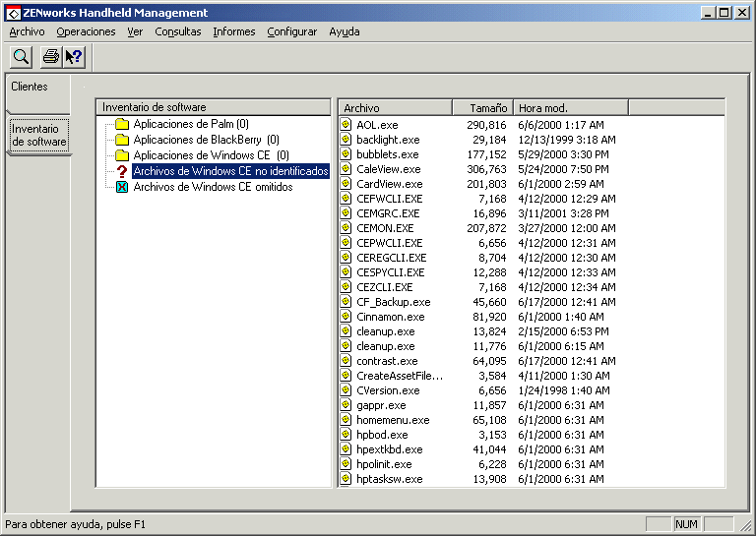Select the CreateAssetFile... file name
Screen dimensions: 756x536
[400, 376]
